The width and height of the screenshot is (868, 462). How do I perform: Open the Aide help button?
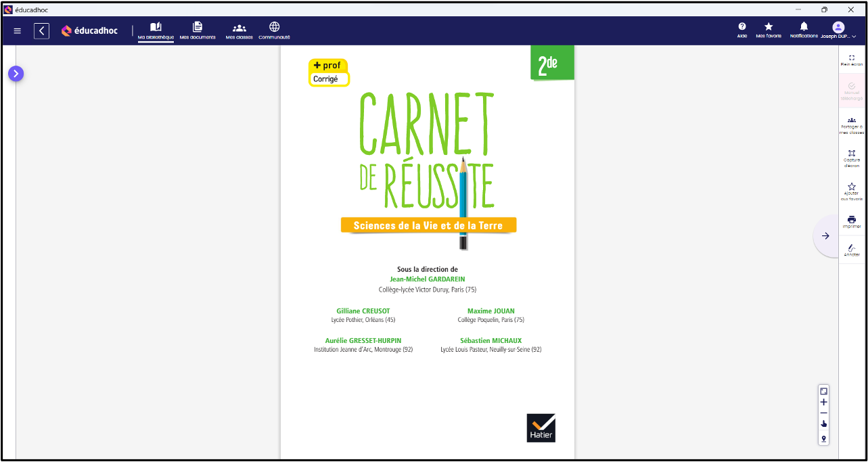pyautogui.click(x=742, y=29)
